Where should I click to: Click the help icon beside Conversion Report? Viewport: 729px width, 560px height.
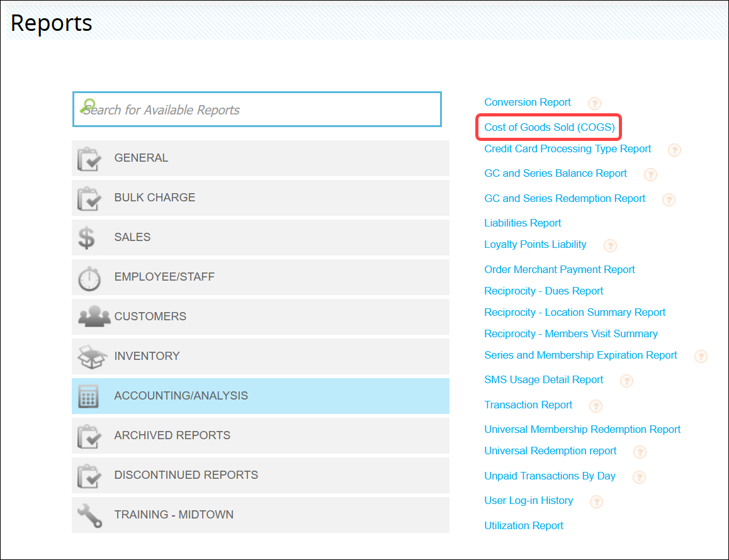(594, 103)
